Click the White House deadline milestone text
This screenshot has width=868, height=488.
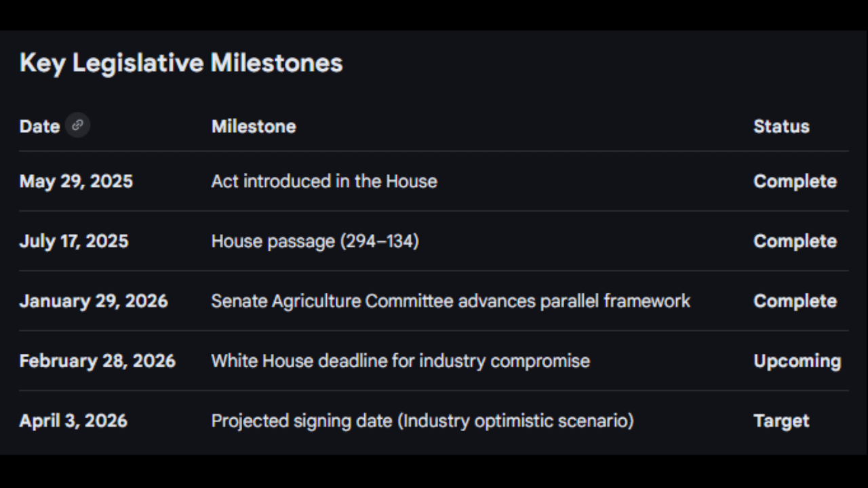coord(400,361)
